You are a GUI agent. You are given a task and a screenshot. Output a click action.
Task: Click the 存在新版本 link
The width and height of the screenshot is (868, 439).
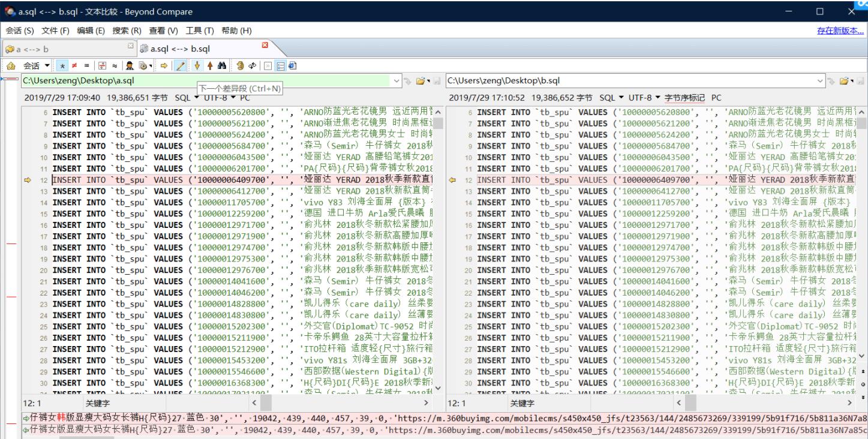840,31
